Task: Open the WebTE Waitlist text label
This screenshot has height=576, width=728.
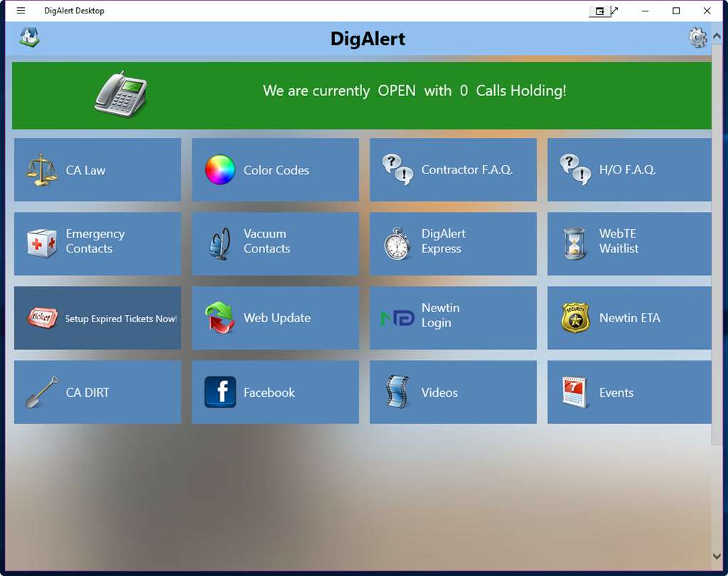Action: click(619, 241)
